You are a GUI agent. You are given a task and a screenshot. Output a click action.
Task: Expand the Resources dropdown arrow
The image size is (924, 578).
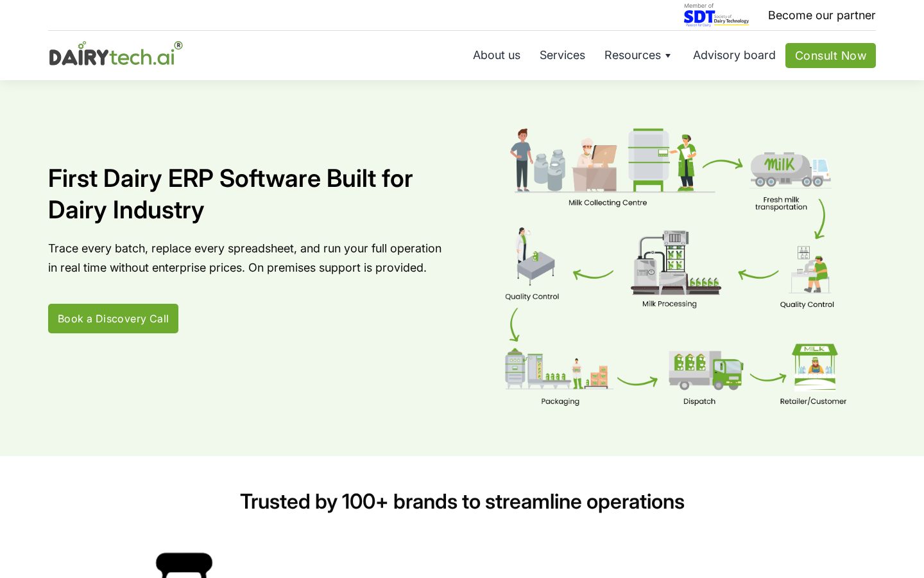click(x=668, y=56)
